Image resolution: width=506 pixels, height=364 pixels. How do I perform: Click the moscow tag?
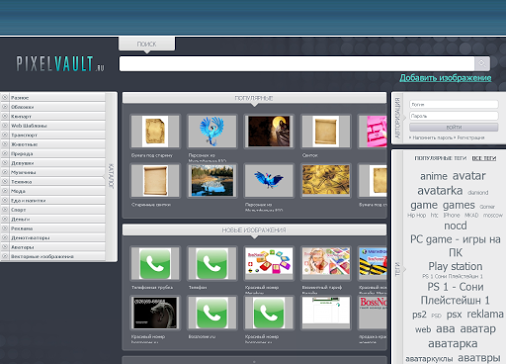click(x=493, y=215)
